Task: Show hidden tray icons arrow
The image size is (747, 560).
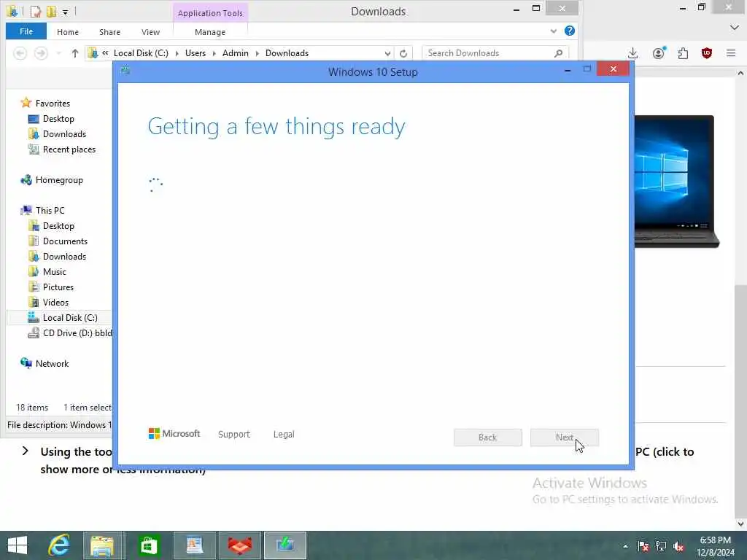Action: pyautogui.click(x=625, y=547)
